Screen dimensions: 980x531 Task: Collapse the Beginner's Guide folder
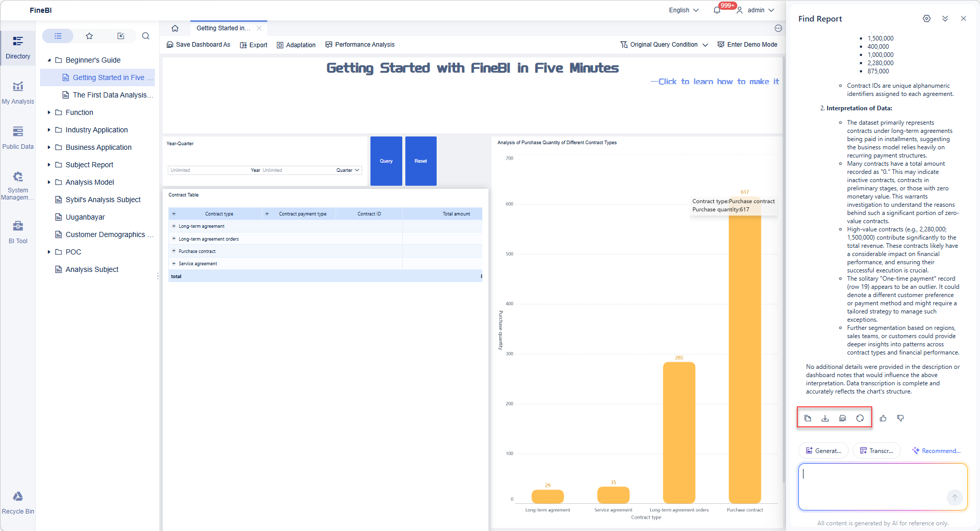49,60
